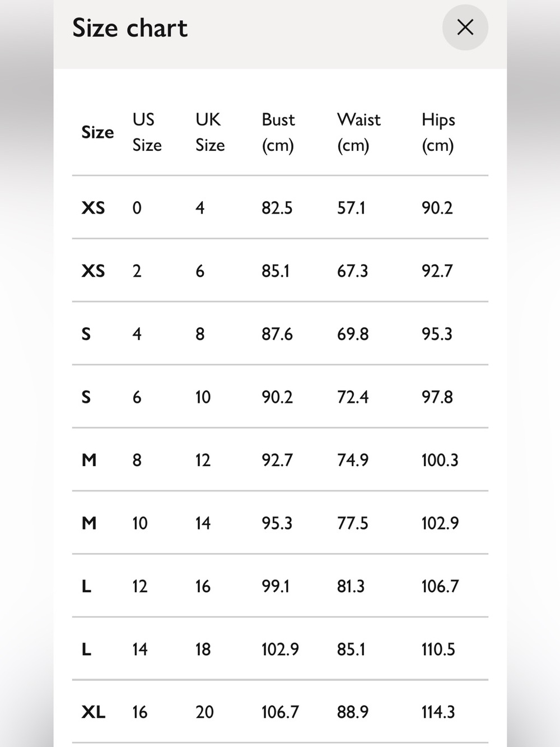
Task: Select the M row with UK size 12
Action: tap(280, 460)
